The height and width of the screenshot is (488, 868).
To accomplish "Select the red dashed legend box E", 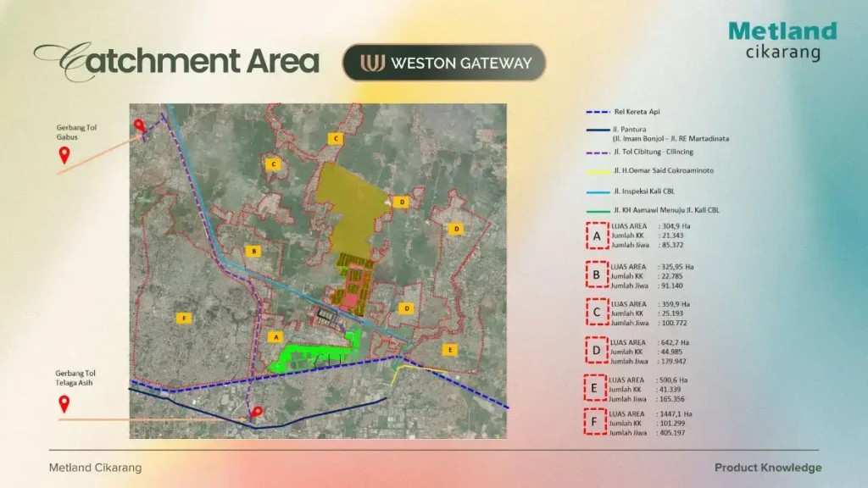I will click(597, 388).
